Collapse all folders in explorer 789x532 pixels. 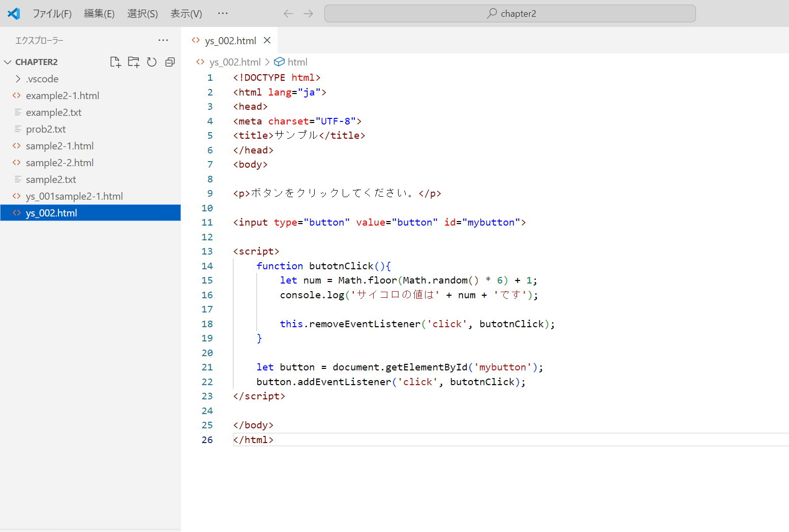pyautogui.click(x=170, y=62)
